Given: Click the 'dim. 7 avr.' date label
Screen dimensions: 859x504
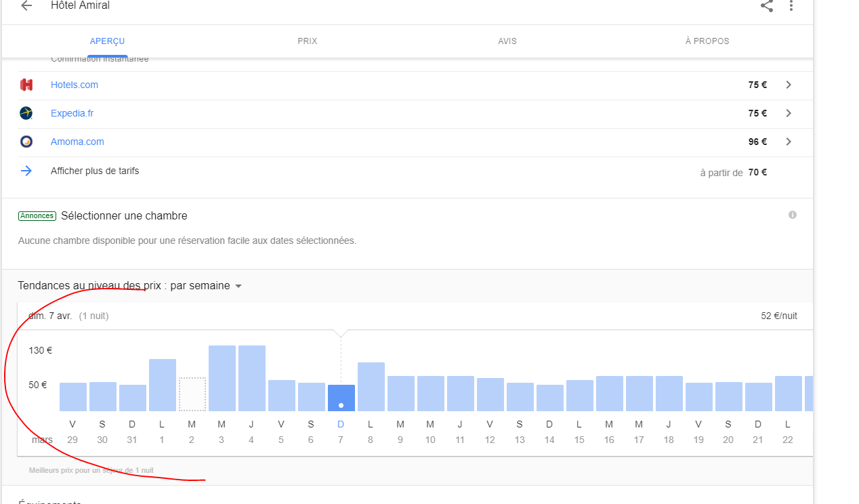Looking at the screenshot, I should [x=50, y=316].
